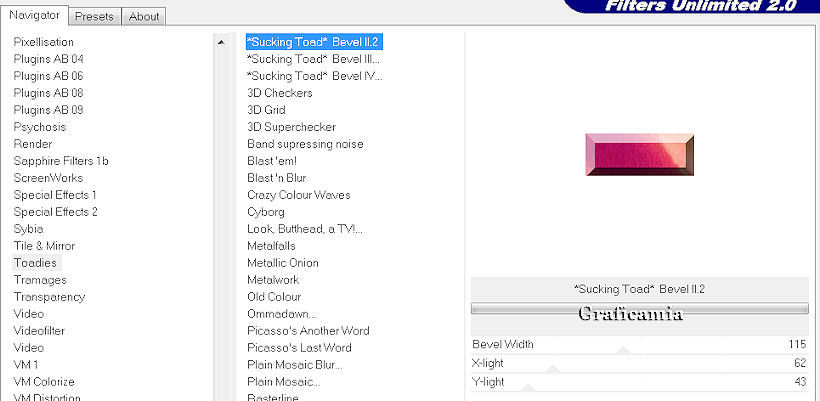The width and height of the screenshot is (820, 401).
Task: Select *Sucking Toad* Bevel IV filter
Action: pyautogui.click(x=314, y=76)
